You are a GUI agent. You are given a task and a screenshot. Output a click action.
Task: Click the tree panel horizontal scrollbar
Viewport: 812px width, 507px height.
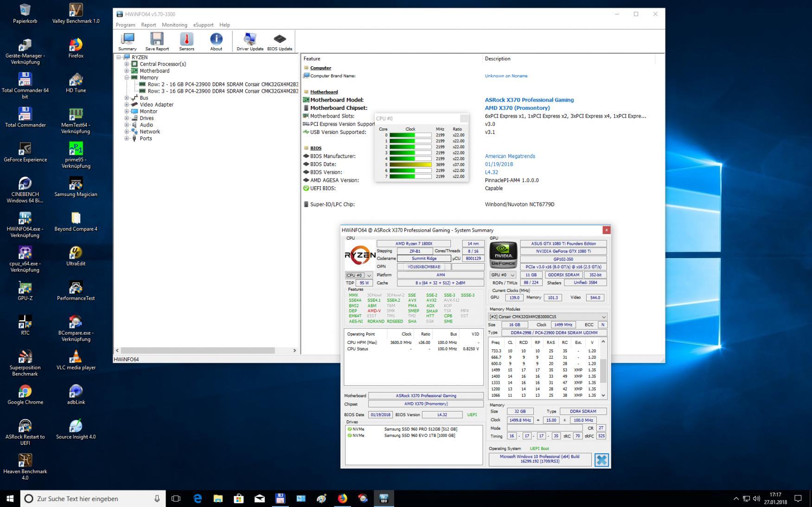click(198, 350)
